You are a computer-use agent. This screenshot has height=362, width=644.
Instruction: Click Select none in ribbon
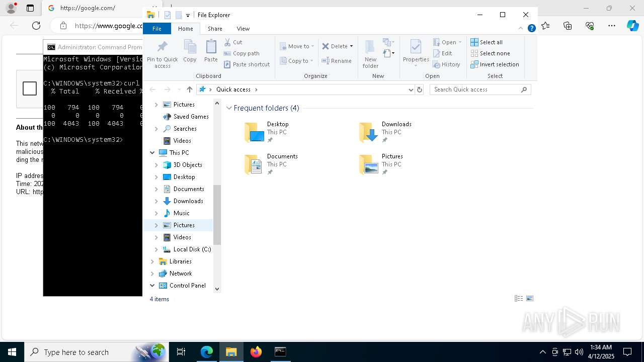pyautogui.click(x=491, y=53)
